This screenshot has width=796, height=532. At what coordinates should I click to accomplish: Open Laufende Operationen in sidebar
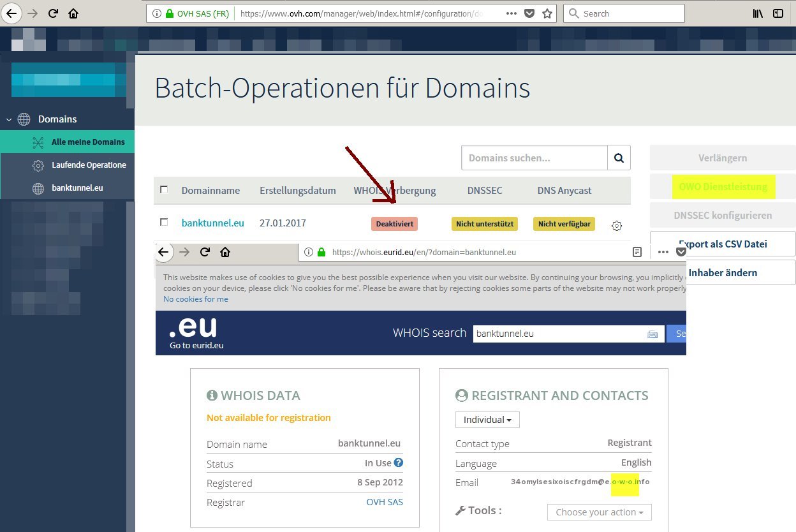point(89,165)
